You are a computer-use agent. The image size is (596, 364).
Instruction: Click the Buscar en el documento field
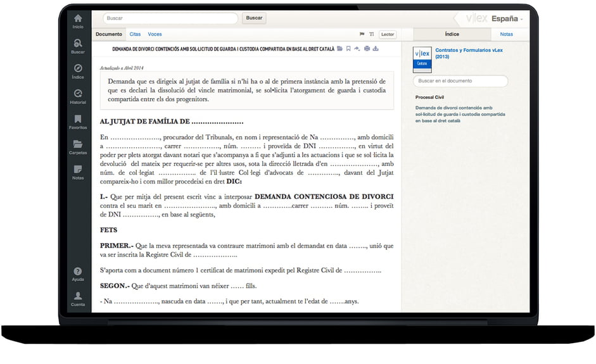pos(460,81)
